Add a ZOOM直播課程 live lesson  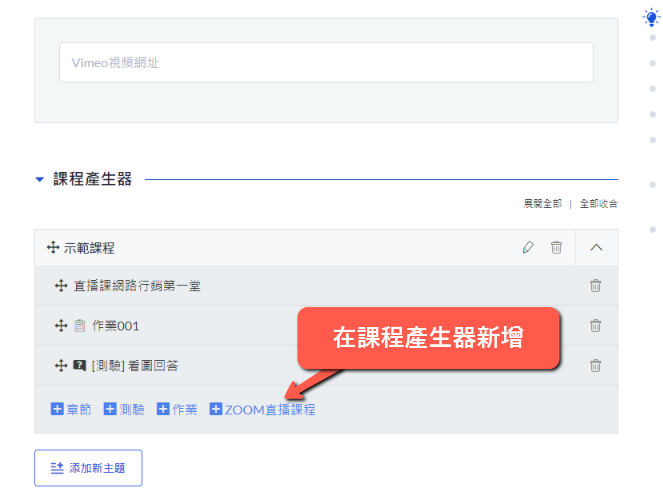(x=262, y=409)
